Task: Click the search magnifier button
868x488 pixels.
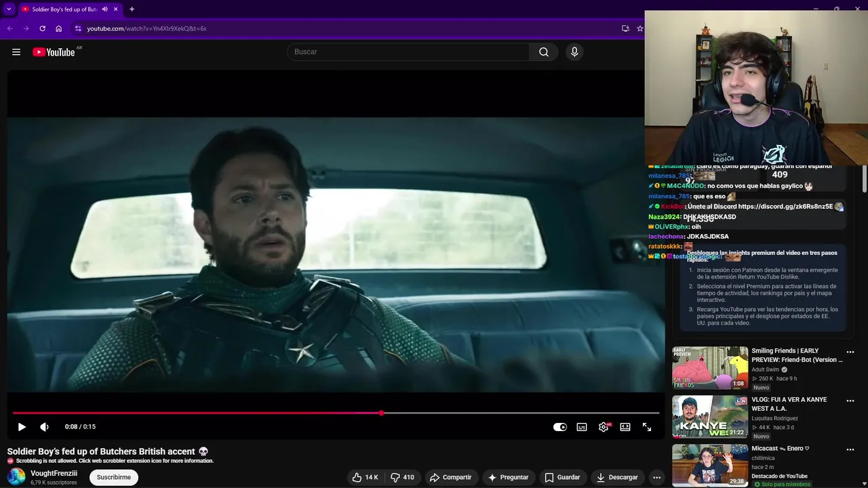Action: (544, 52)
